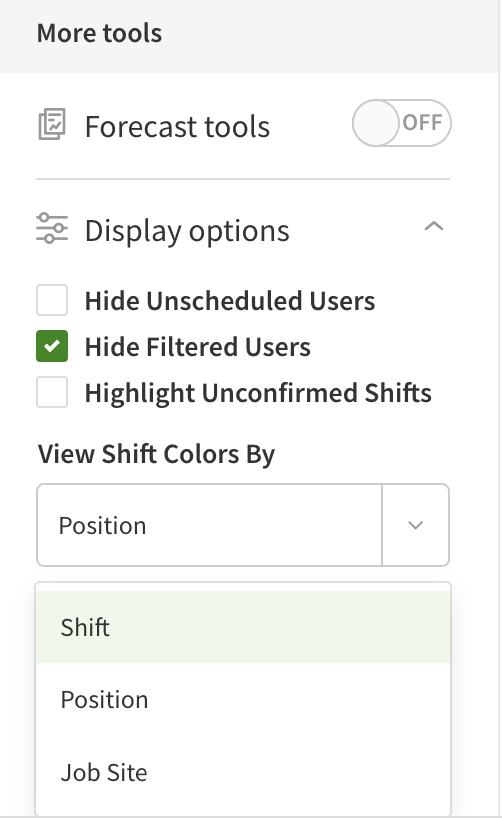Open dropdown using the down chevron arrow
Image resolution: width=502 pixels, height=818 pixels.
pos(415,525)
